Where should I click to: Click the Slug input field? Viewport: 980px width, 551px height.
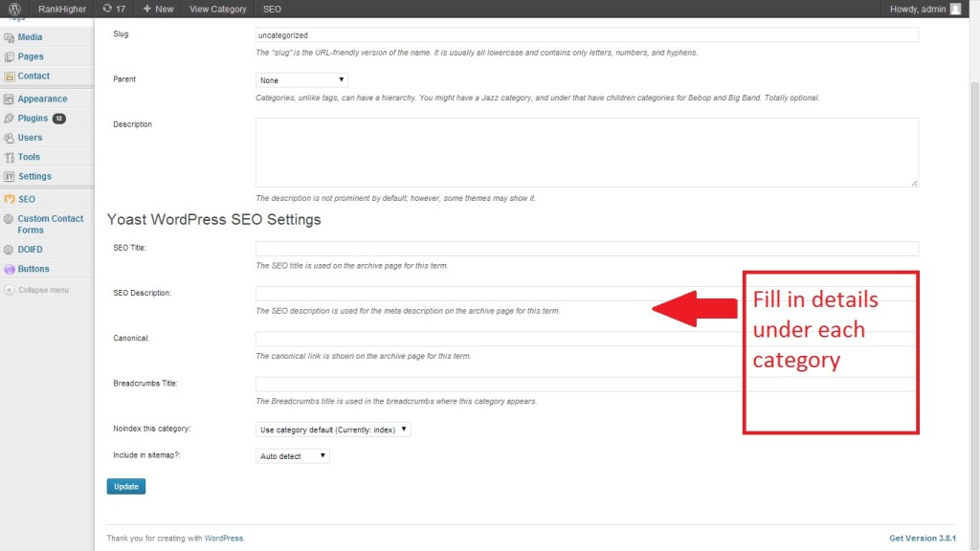coord(587,35)
